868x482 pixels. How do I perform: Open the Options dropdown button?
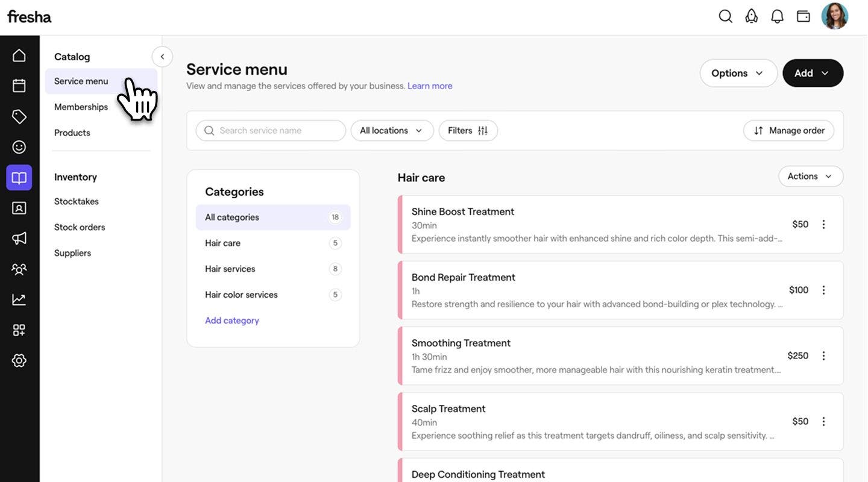[738, 73]
